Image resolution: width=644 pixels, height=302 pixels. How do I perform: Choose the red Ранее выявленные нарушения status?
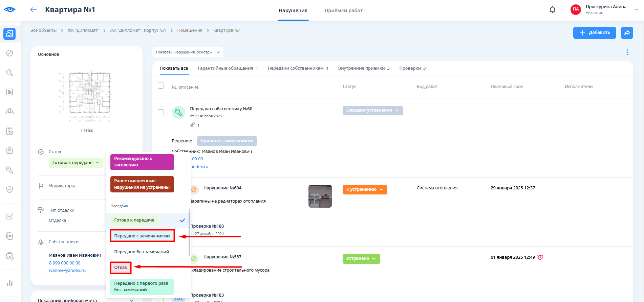coord(142,184)
